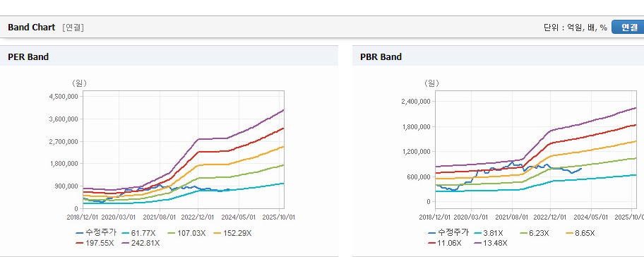Click the PBR Band panel title

point(381,56)
